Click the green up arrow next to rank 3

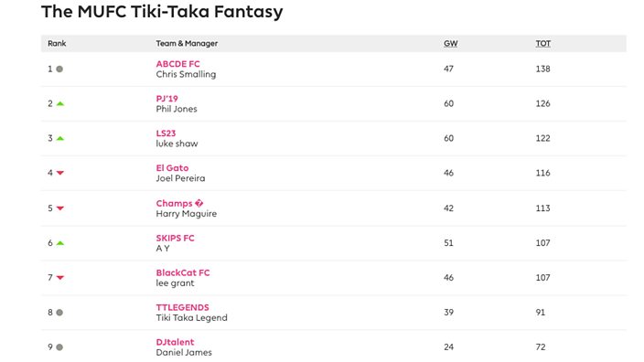(x=60, y=139)
